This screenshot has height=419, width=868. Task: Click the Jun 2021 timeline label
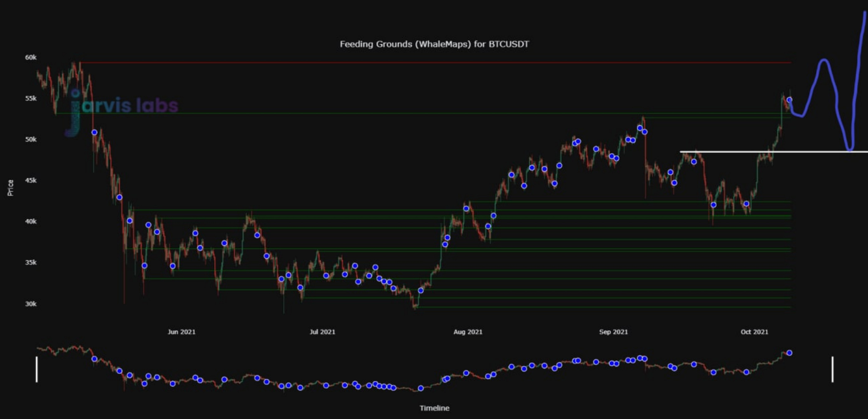click(x=181, y=332)
